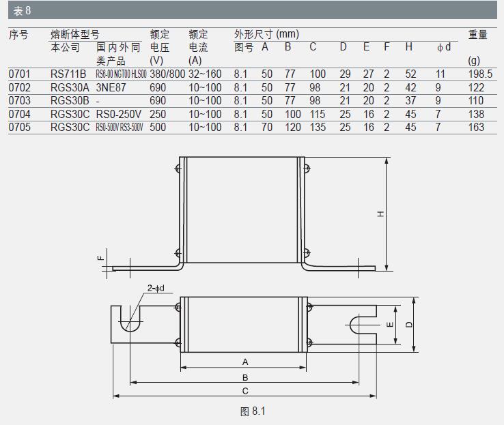Click the F thickness label beside the drawing
This screenshot has height=425, width=504.
pos(100,259)
